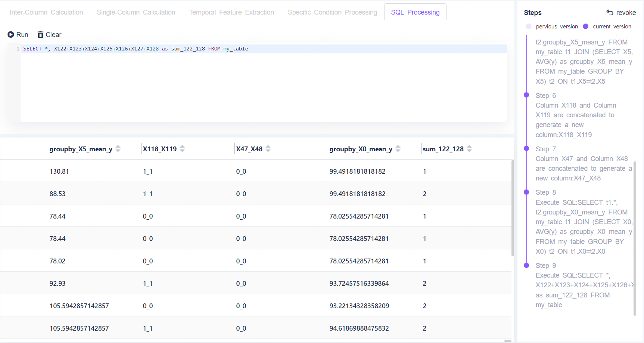The height and width of the screenshot is (343, 644).
Task: Switch to Specific Condition Processing tab
Action: coord(332,12)
